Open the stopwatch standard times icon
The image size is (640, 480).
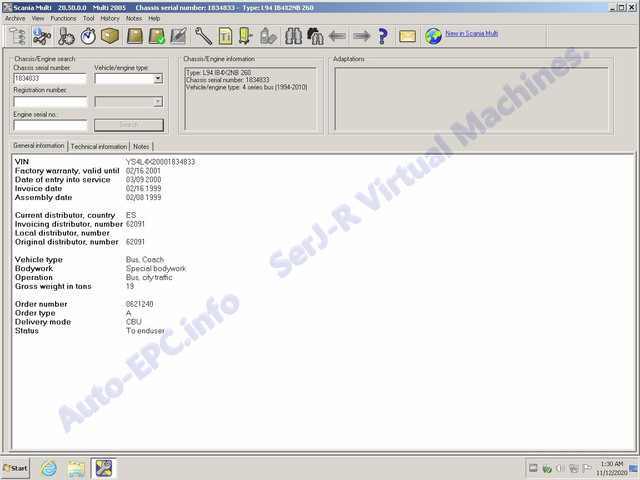pos(88,36)
